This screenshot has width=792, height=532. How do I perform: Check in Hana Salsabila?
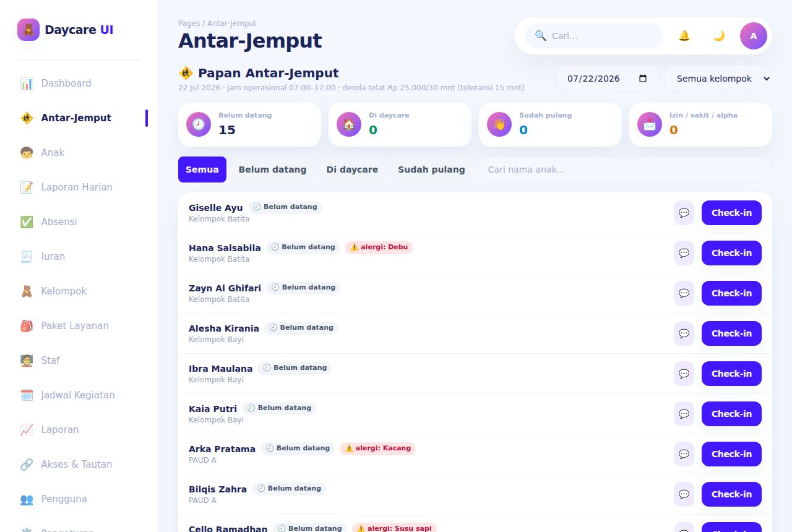[731, 253]
